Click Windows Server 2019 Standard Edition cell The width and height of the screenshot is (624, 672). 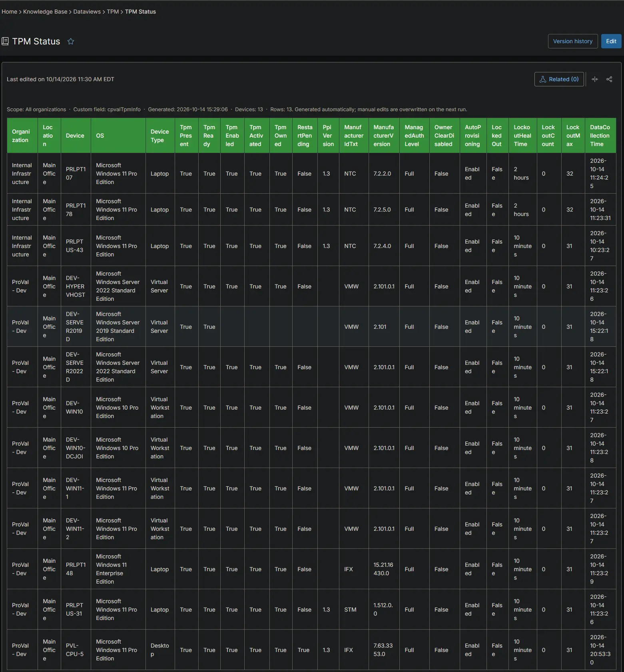(x=118, y=327)
